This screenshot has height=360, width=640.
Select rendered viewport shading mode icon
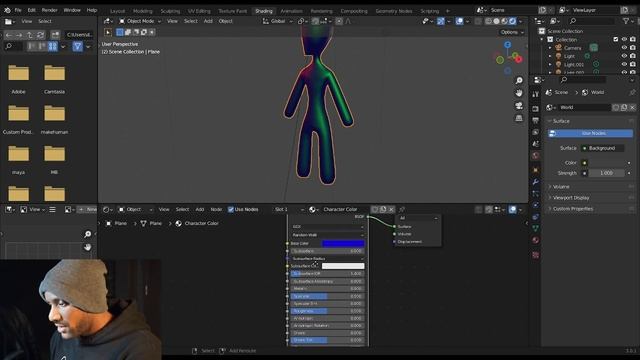pos(512,21)
